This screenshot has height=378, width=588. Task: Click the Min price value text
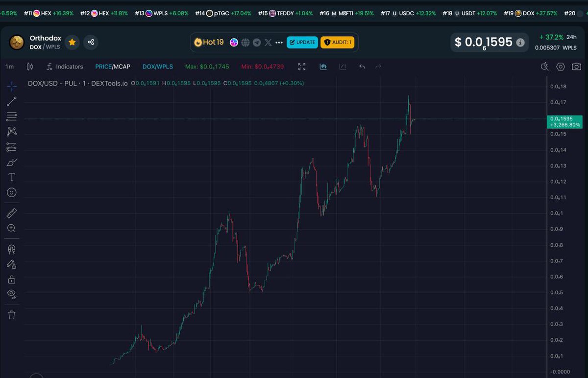[x=263, y=67]
